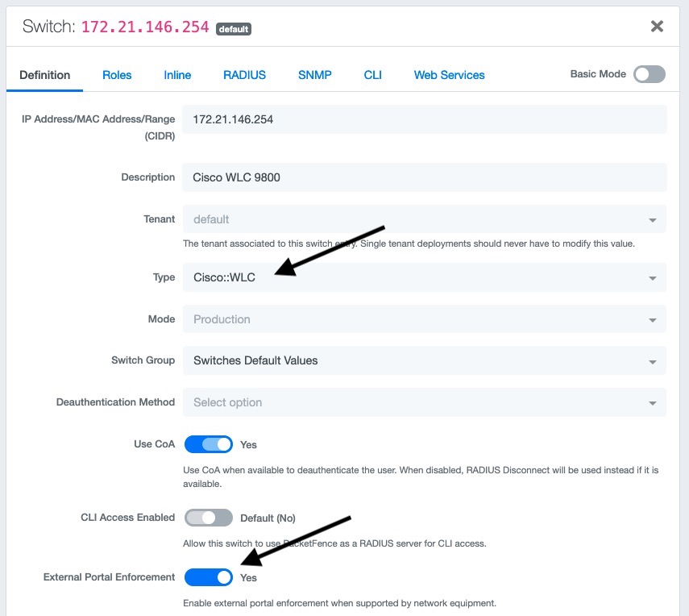Viewport: 689px width, 616px height.
Task: Select the Definition tab
Action: (x=45, y=75)
